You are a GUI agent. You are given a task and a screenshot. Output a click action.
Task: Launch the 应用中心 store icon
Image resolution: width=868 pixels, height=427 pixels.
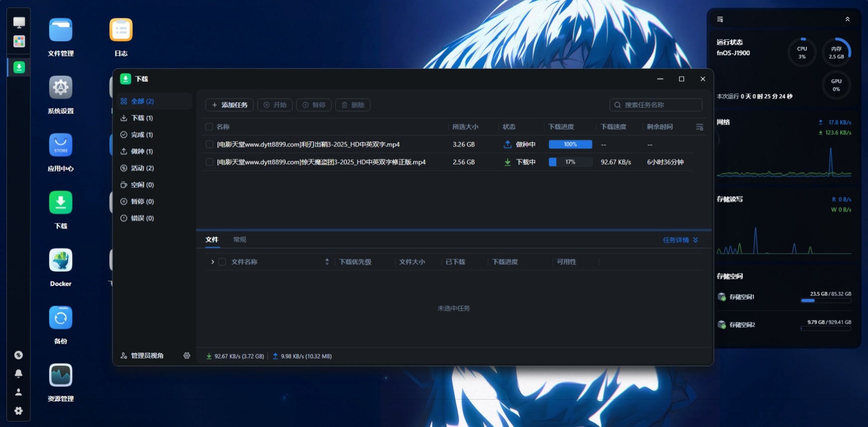coord(61,145)
